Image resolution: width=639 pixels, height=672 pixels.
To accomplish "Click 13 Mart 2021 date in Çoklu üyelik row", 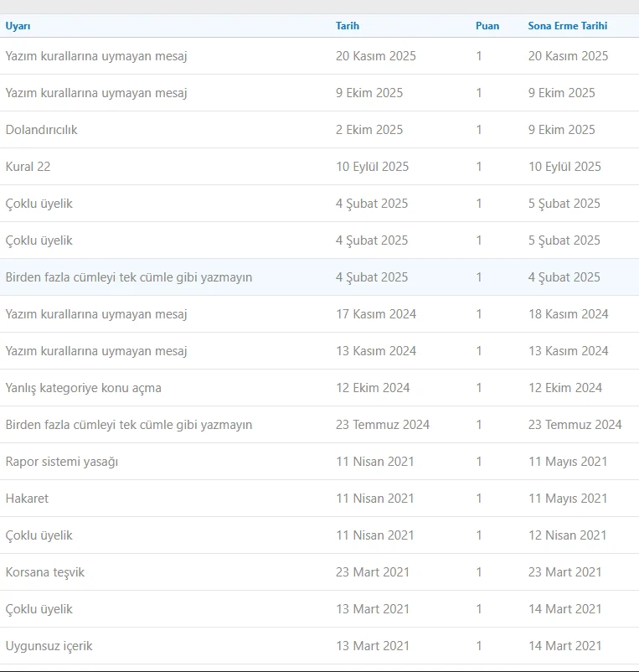I will click(373, 608).
